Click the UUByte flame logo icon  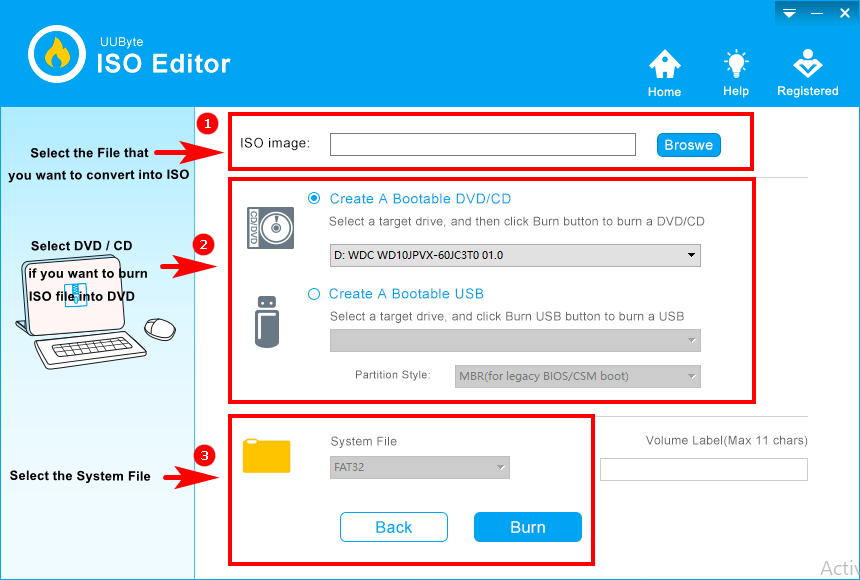(x=57, y=54)
